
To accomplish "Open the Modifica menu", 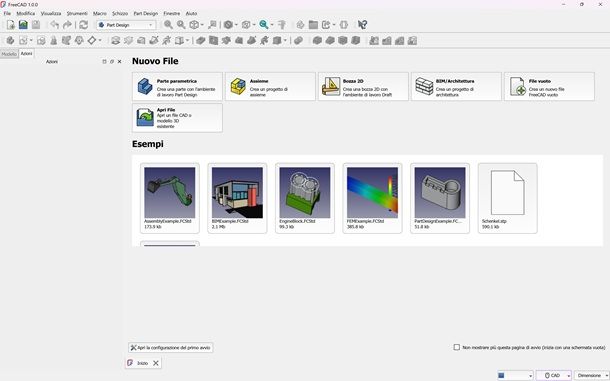I will point(26,13).
